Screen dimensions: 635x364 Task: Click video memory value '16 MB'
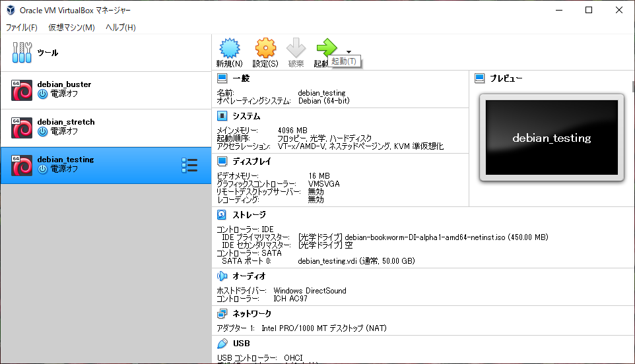[319, 176]
